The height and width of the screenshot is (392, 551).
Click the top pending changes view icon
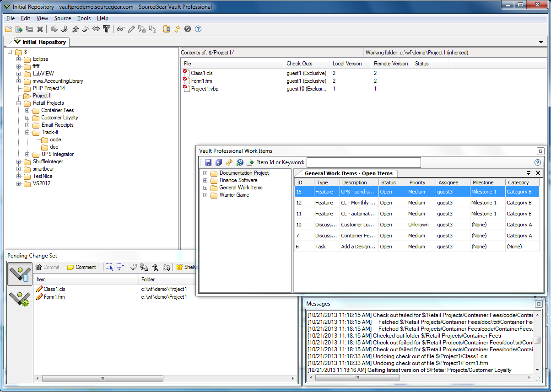click(20, 274)
